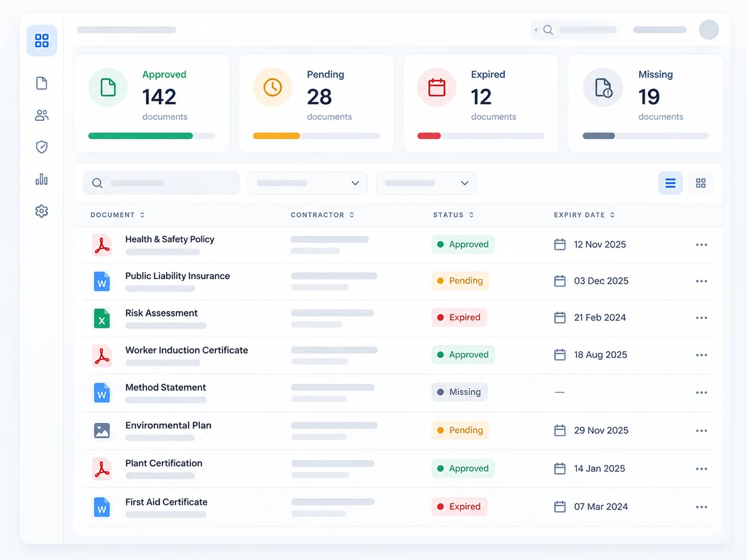Viewport: 747px width, 560px height.
Task: Click calendar icon beside 12 Nov 2025
Action: pos(560,244)
